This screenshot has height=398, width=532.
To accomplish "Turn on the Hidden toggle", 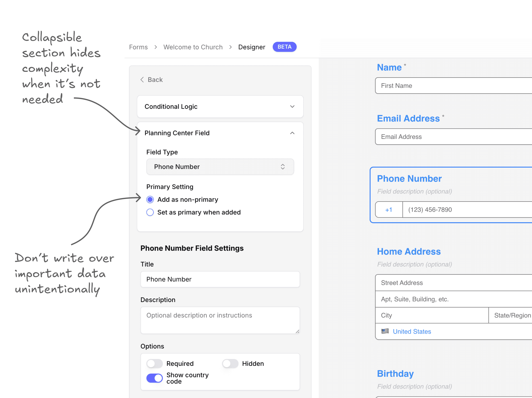I will click(x=230, y=364).
